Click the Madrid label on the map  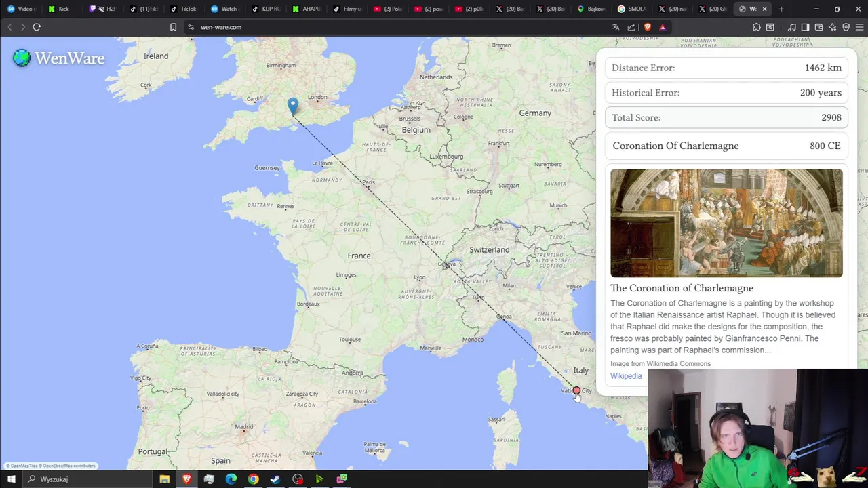click(x=243, y=428)
